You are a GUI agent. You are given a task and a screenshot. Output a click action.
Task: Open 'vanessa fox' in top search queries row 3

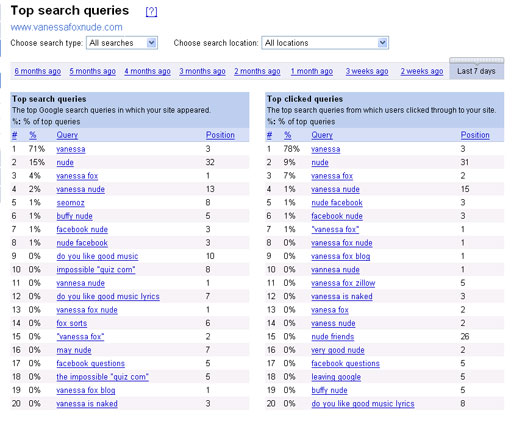[x=77, y=176]
